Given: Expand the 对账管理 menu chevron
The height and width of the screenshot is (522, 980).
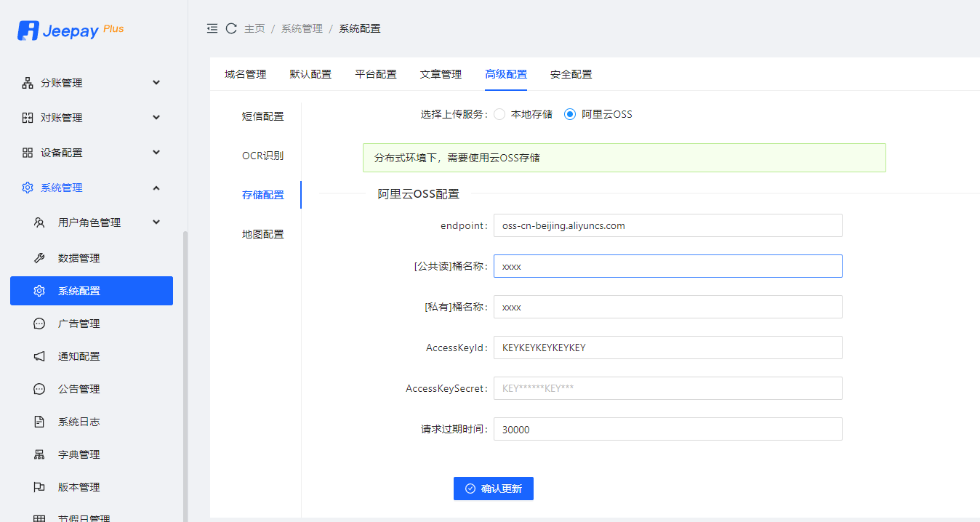Looking at the screenshot, I should click(x=156, y=118).
